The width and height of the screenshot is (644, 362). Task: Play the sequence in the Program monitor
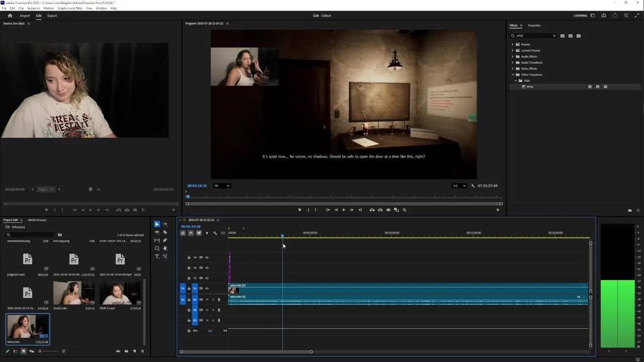click(x=344, y=210)
